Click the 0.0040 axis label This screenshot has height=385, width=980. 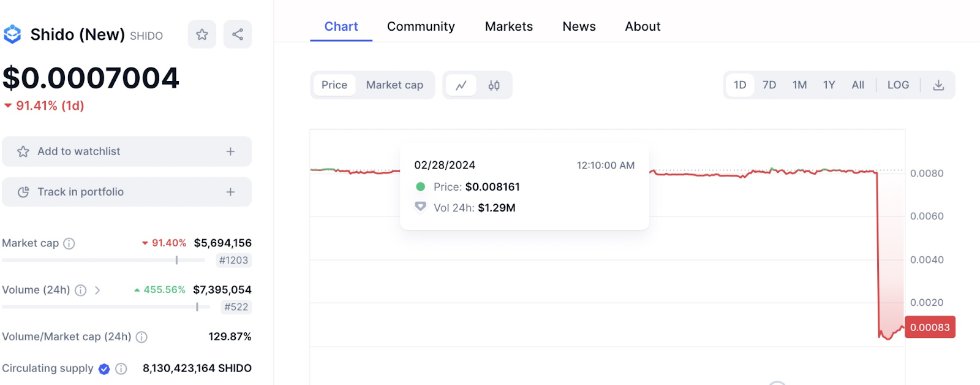click(x=927, y=260)
